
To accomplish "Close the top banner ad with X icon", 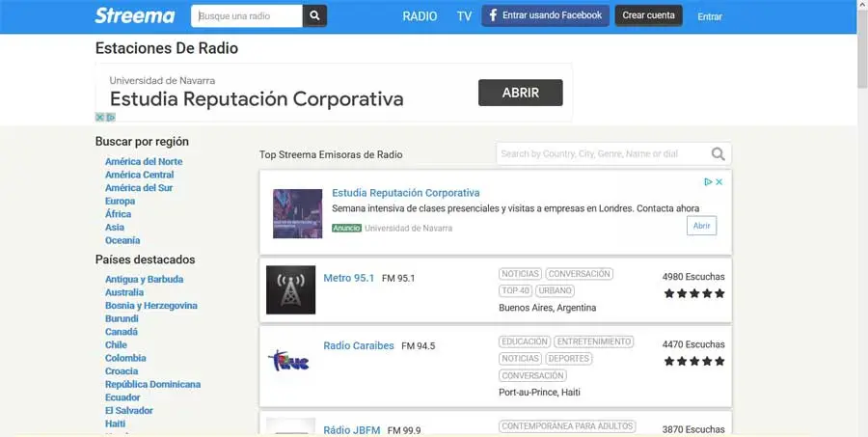I will [99, 117].
